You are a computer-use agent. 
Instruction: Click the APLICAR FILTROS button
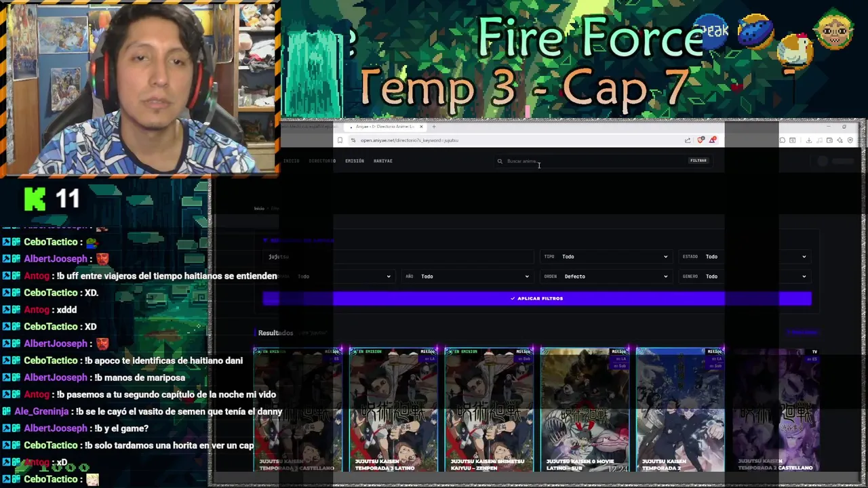pyautogui.click(x=537, y=298)
